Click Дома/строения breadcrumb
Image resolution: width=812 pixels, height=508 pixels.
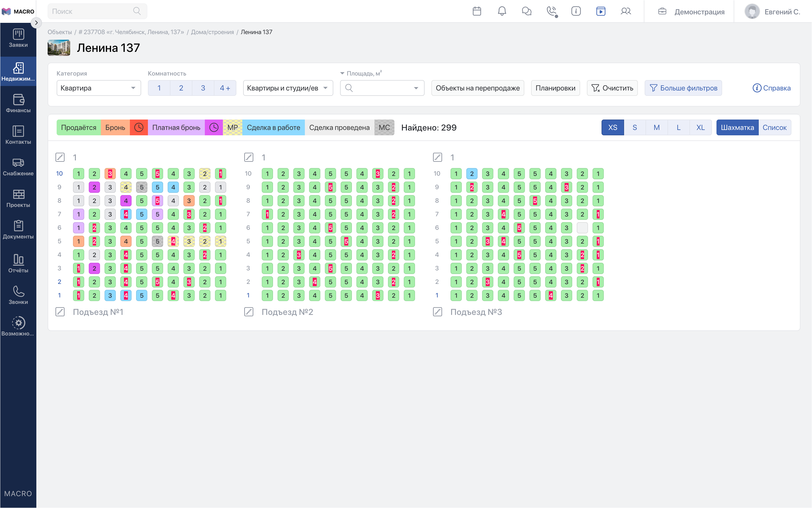point(212,32)
